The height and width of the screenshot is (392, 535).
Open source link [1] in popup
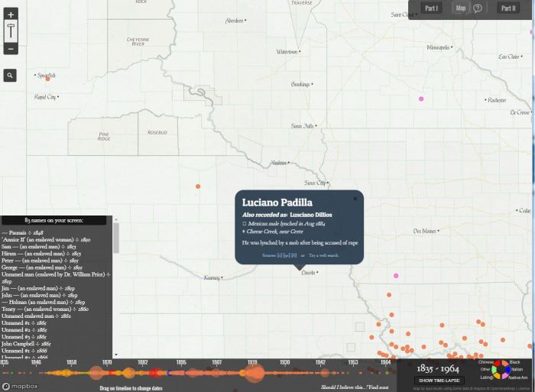(280, 255)
